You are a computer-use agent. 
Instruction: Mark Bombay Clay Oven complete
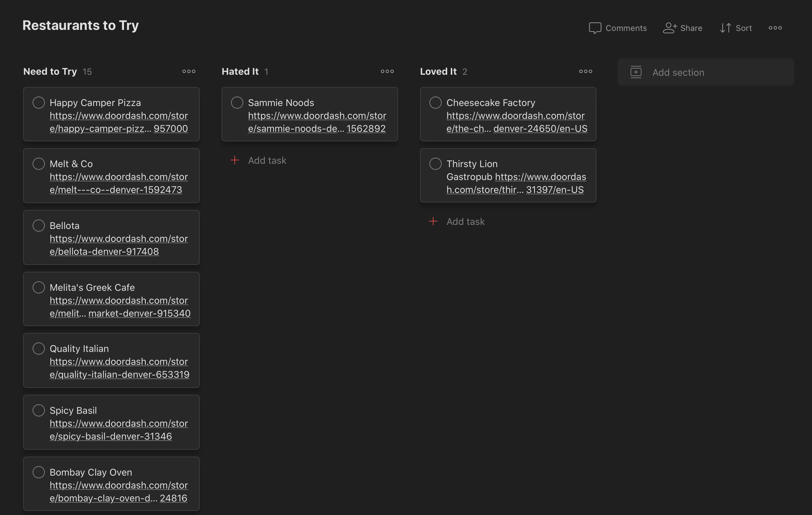point(39,472)
